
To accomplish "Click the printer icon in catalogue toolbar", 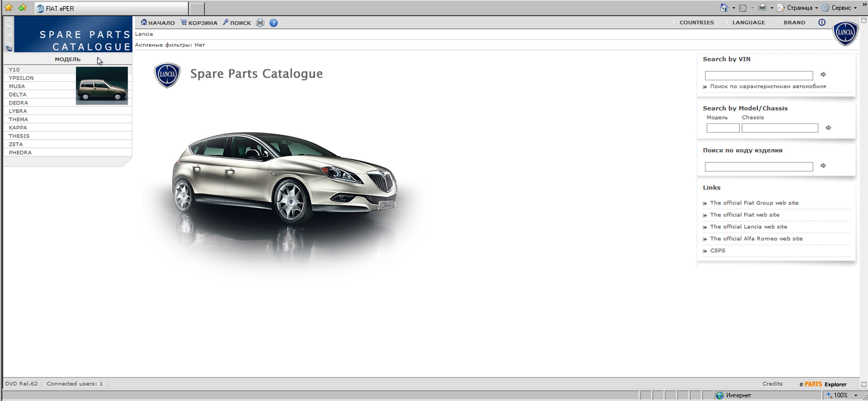I will tap(260, 23).
